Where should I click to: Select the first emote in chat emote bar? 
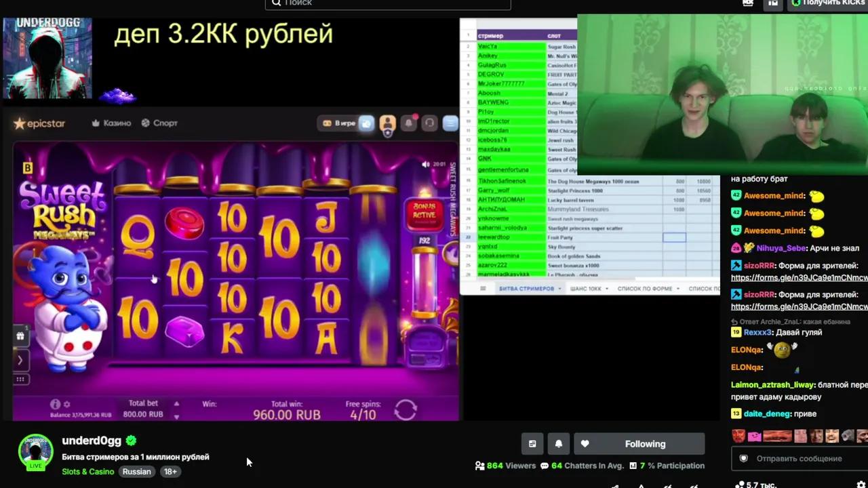click(x=738, y=436)
